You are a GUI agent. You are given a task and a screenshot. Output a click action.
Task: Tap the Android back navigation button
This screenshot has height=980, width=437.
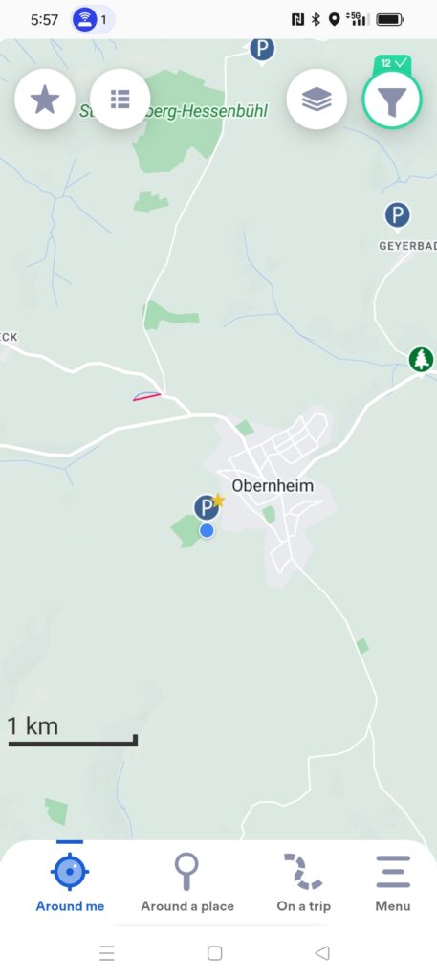tap(322, 953)
